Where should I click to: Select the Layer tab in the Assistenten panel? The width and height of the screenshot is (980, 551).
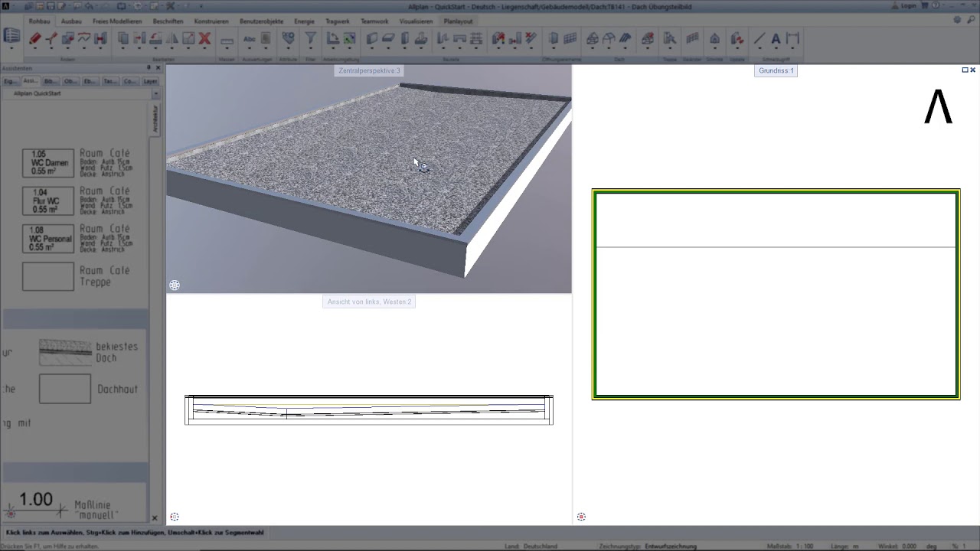(x=151, y=81)
